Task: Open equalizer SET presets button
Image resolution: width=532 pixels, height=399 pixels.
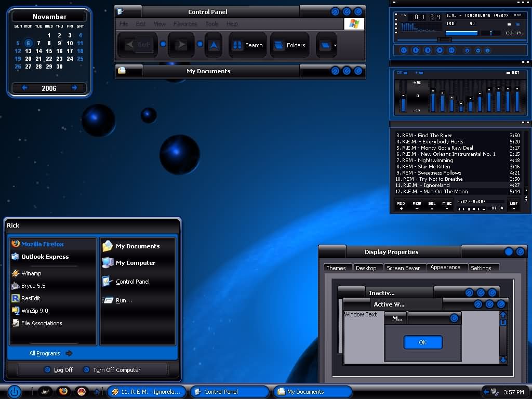Action: (513, 73)
